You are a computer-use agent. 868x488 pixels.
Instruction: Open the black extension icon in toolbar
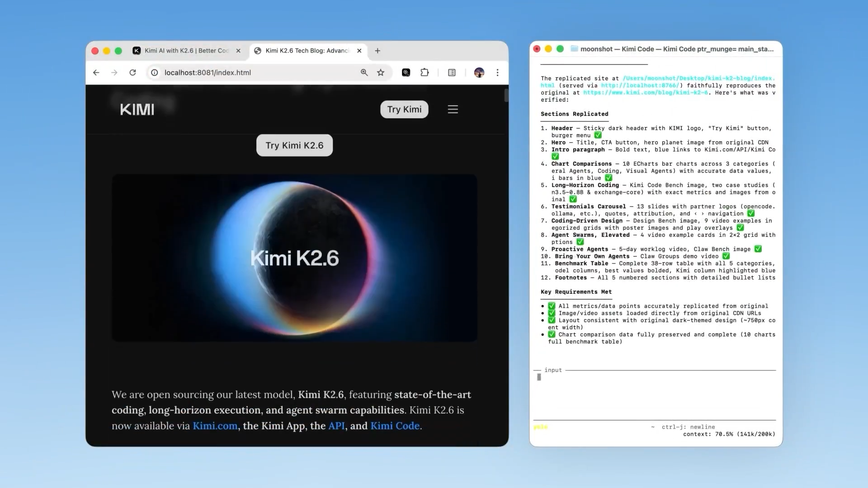point(406,72)
